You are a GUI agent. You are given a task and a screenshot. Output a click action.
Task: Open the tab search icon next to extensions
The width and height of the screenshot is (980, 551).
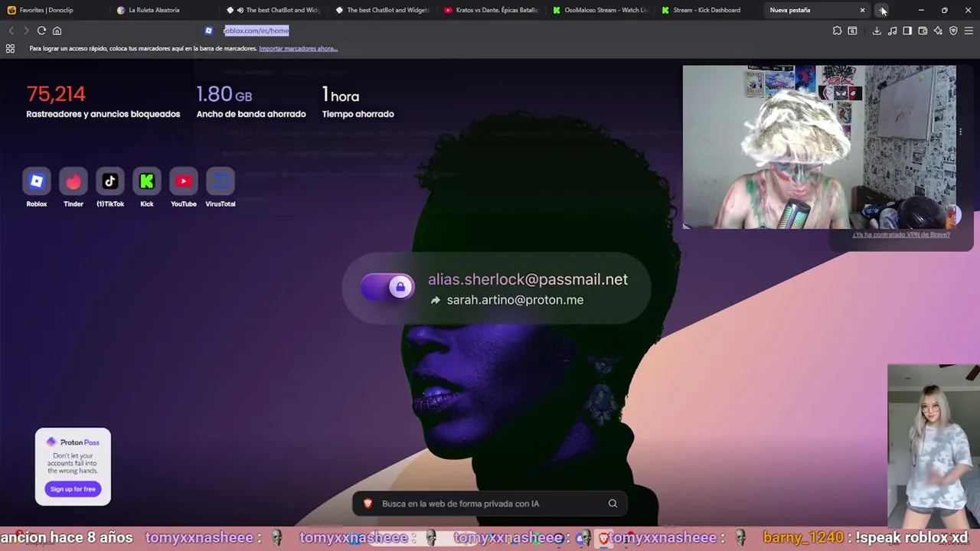[x=852, y=31]
